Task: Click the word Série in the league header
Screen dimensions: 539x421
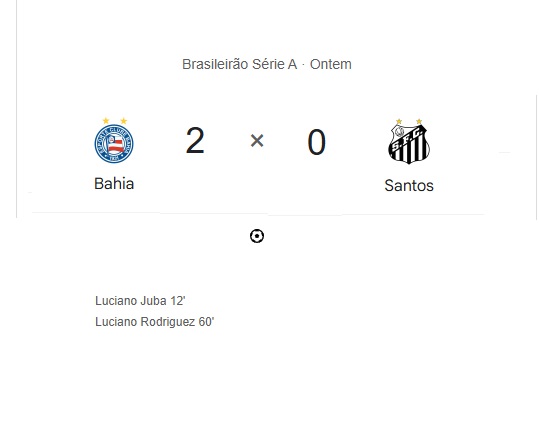Action: click(x=268, y=64)
